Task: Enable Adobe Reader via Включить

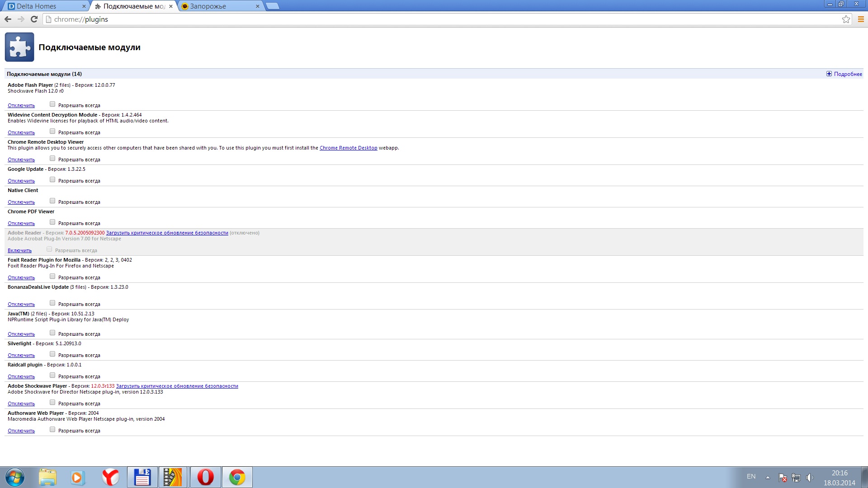Action: (x=19, y=250)
